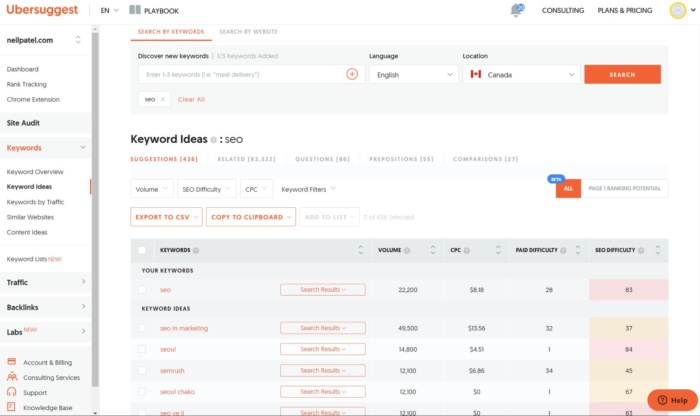This screenshot has height=416, width=700.
Task: Select the semrush keyword checkbox
Action: [142, 370]
